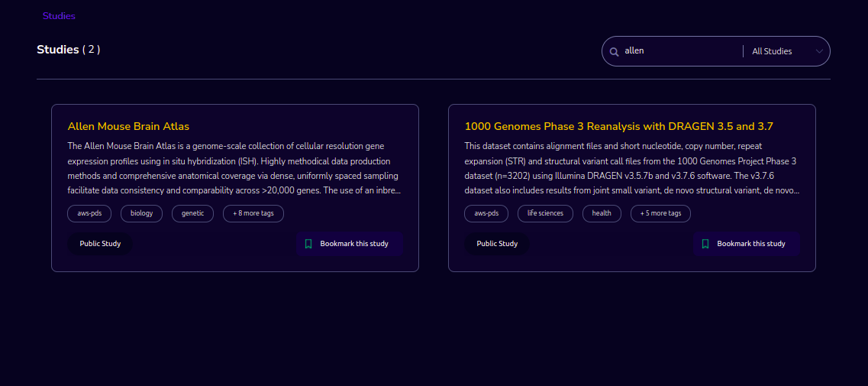Click Public Study badge on 1000 Genomes card

(497, 244)
